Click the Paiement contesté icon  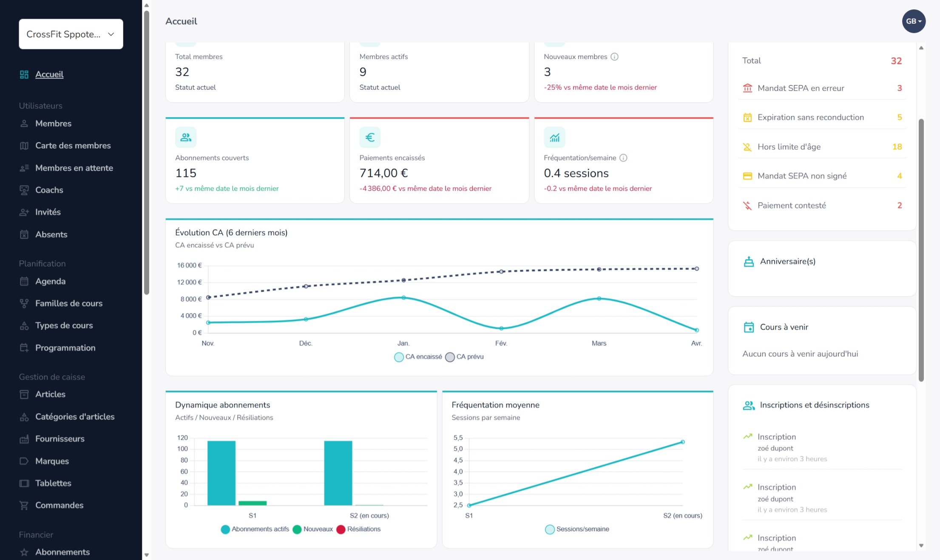[x=747, y=205]
